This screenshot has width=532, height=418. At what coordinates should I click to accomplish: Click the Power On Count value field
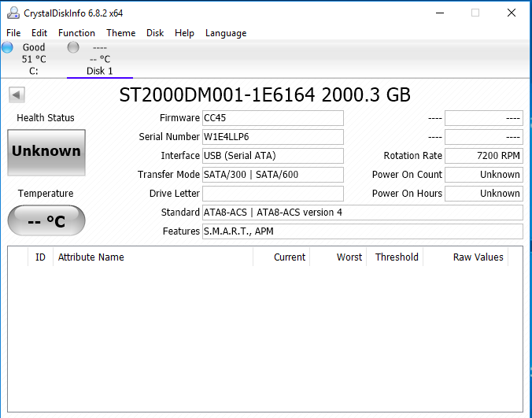click(484, 175)
